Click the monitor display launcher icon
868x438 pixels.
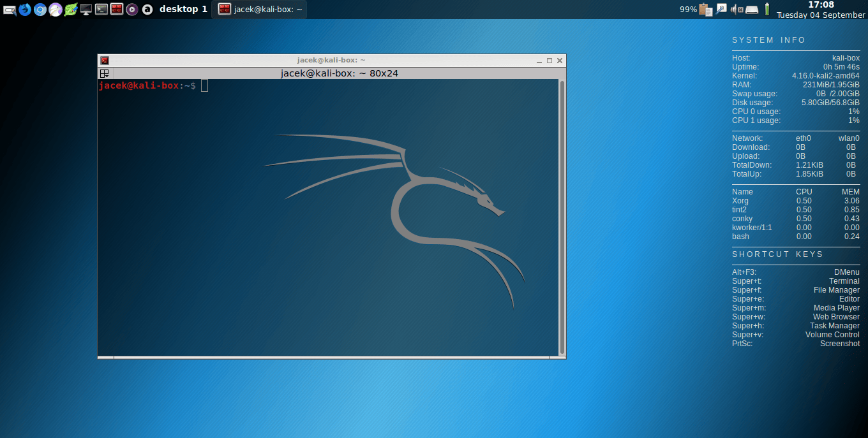pyautogui.click(x=86, y=10)
